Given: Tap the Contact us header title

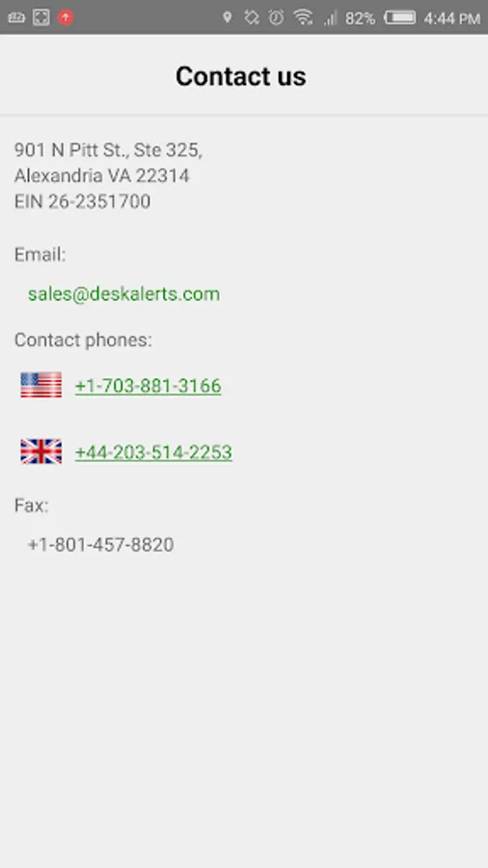Looking at the screenshot, I should click(241, 76).
